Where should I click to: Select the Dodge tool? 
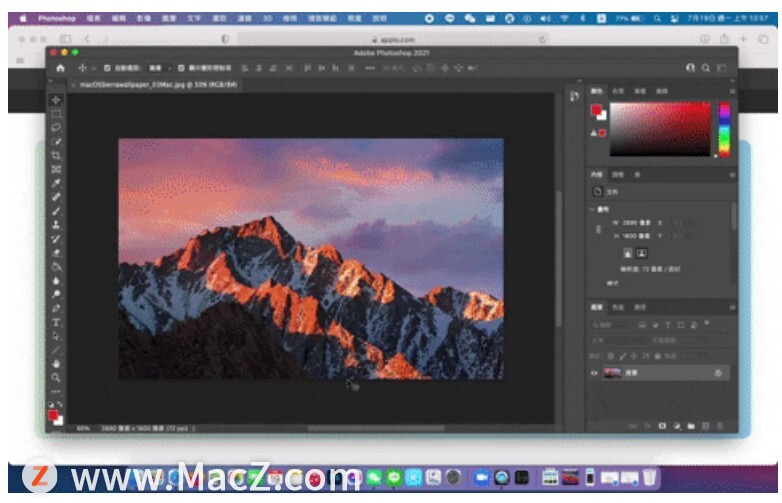56,295
